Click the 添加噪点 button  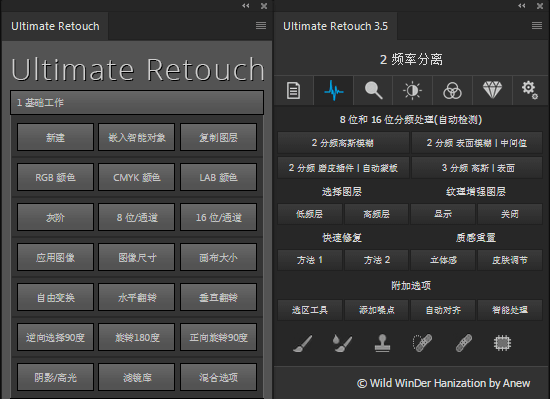click(x=376, y=310)
